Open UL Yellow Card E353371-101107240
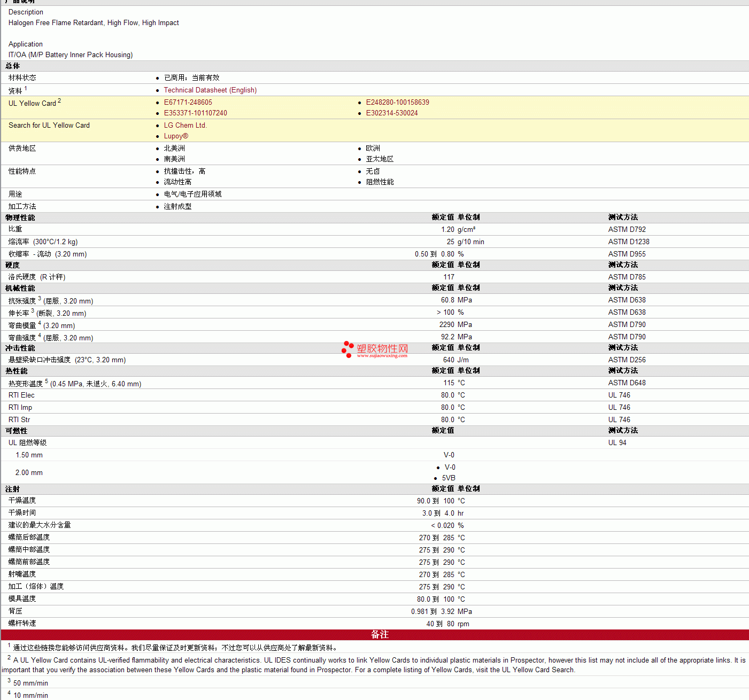The width and height of the screenshot is (749, 700). pyautogui.click(x=195, y=113)
